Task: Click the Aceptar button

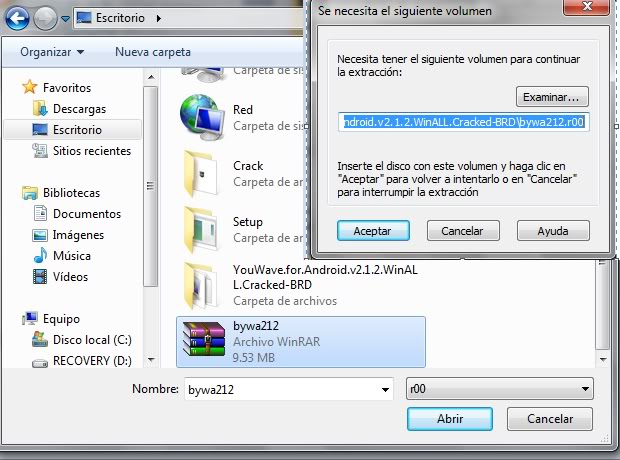Action: [373, 231]
